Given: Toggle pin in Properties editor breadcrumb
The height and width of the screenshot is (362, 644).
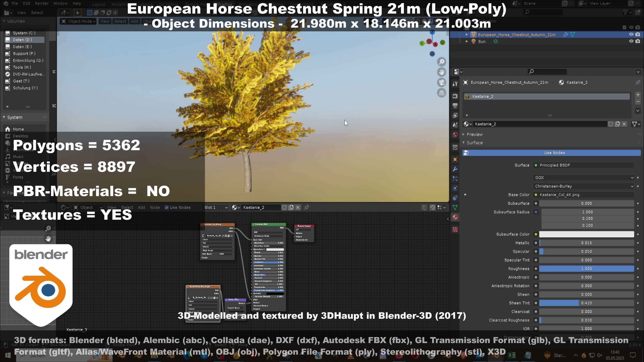Looking at the screenshot, I should [638, 82].
